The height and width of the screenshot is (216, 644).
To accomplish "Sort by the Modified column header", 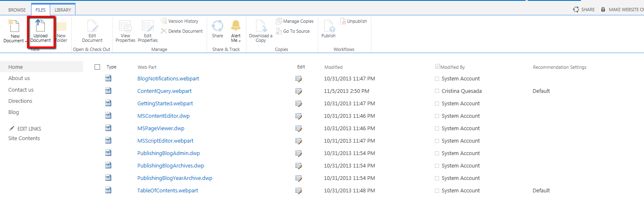I will tap(333, 67).
